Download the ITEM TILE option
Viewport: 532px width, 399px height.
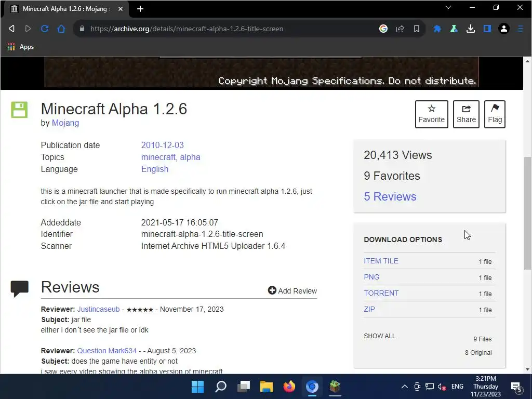tap(381, 261)
